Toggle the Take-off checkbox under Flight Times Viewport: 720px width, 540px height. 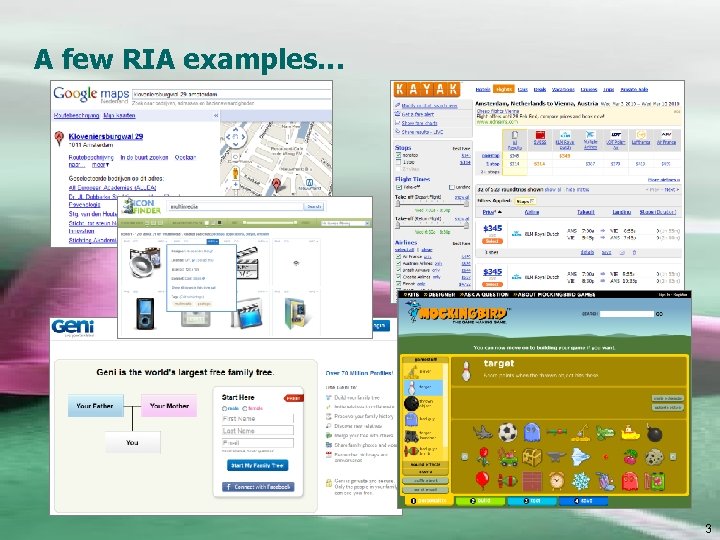point(399,187)
